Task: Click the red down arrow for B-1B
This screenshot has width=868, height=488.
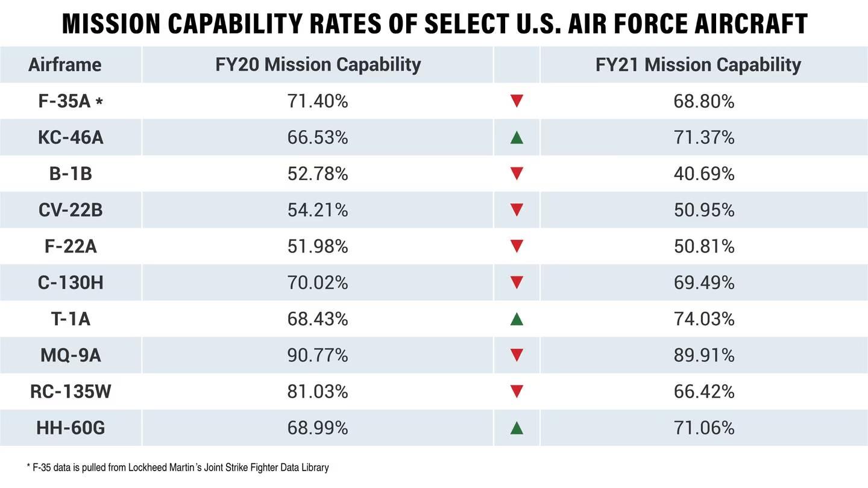Action: (516, 174)
